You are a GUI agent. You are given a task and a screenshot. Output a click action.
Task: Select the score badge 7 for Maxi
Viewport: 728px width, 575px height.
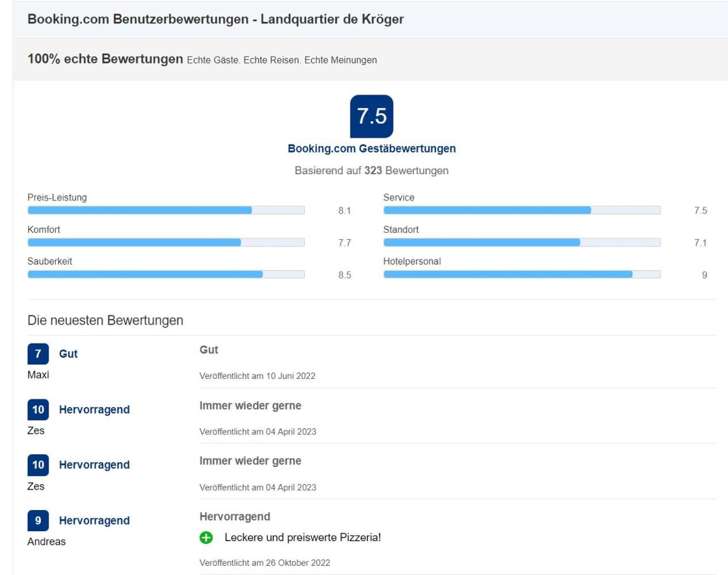pyautogui.click(x=38, y=354)
